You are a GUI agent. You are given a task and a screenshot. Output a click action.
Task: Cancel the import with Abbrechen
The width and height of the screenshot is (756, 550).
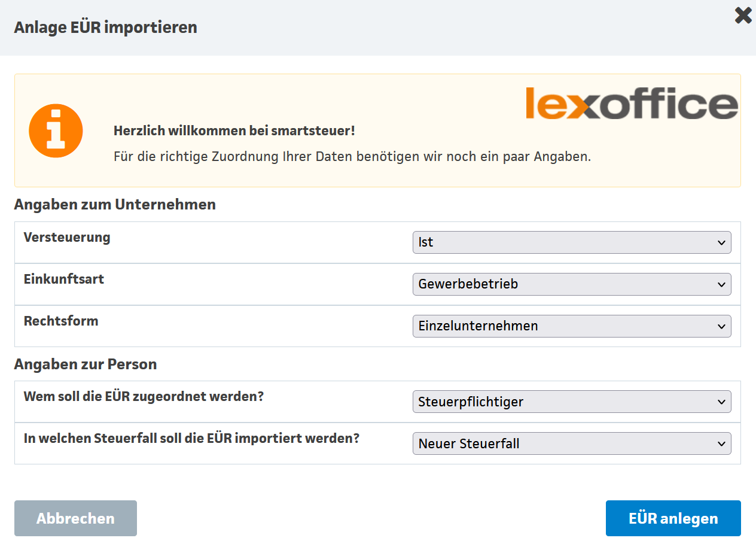click(75, 518)
